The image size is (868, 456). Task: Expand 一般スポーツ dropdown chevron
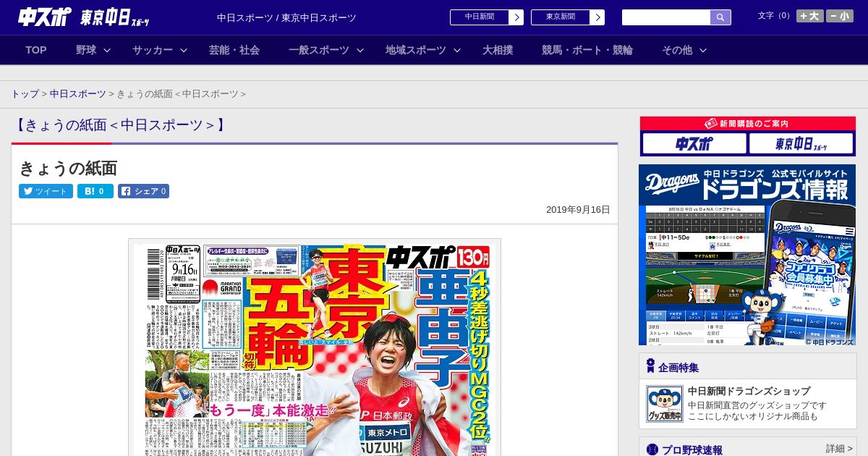tap(360, 50)
